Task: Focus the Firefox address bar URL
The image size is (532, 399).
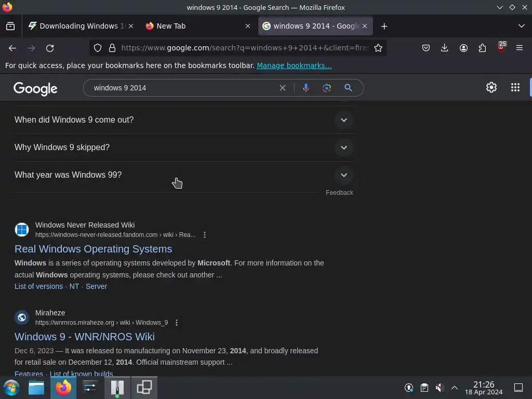Action: pos(244,48)
